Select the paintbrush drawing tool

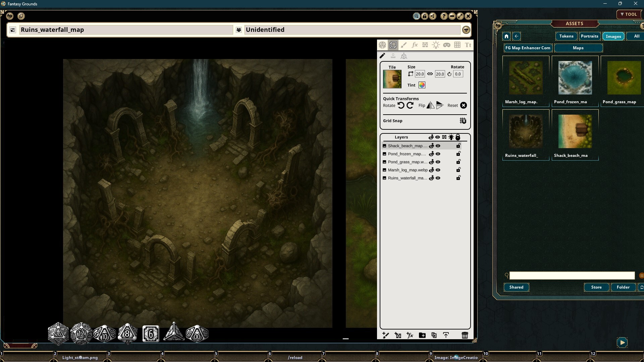(x=404, y=45)
